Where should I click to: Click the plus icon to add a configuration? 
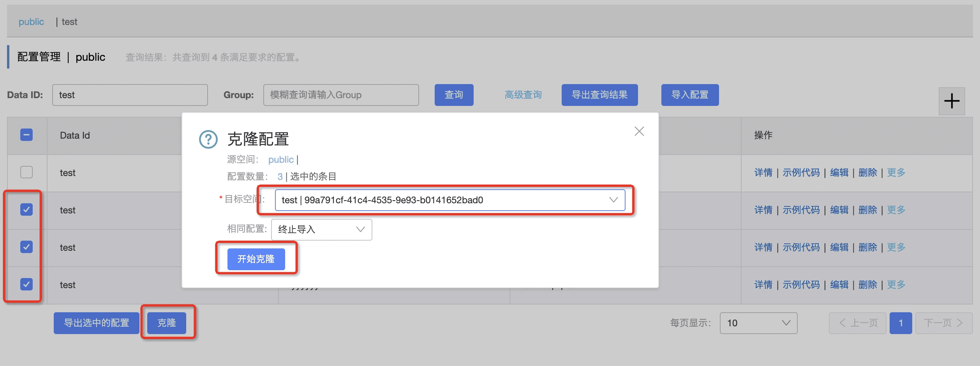pyautogui.click(x=952, y=101)
